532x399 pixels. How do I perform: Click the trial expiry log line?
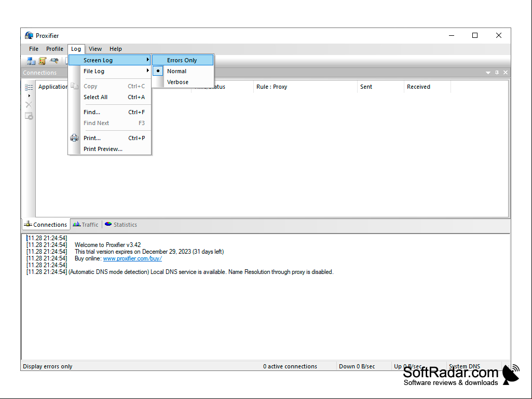point(149,252)
